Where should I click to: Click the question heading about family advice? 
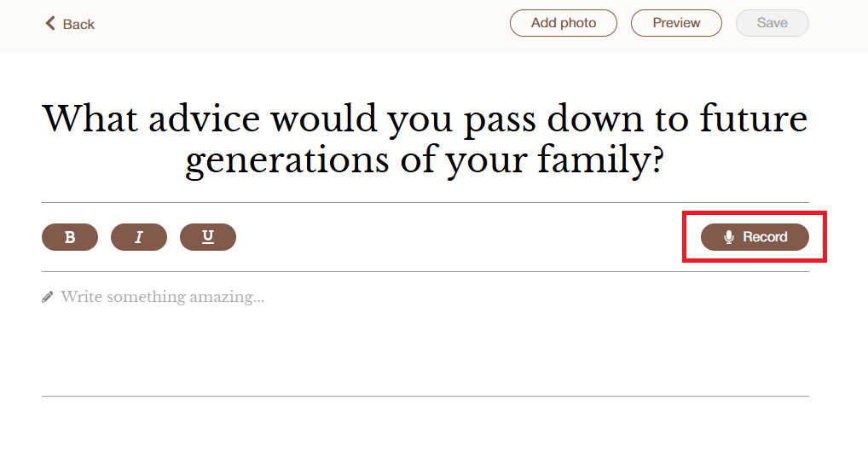[x=425, y=140]
